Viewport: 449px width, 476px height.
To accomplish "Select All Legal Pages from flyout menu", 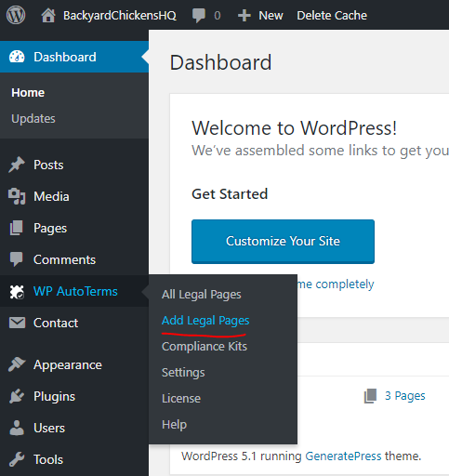I will click(202, 295).
